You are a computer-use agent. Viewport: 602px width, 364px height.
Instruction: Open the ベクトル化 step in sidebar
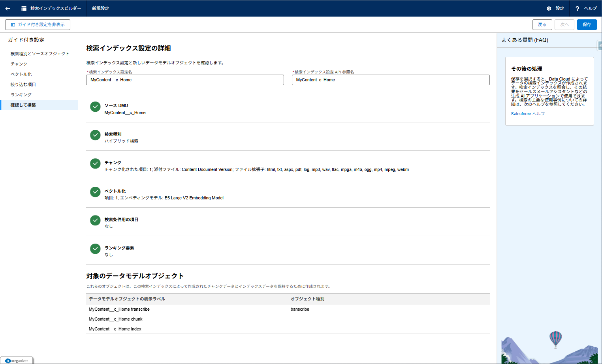(x=21, y=74)
